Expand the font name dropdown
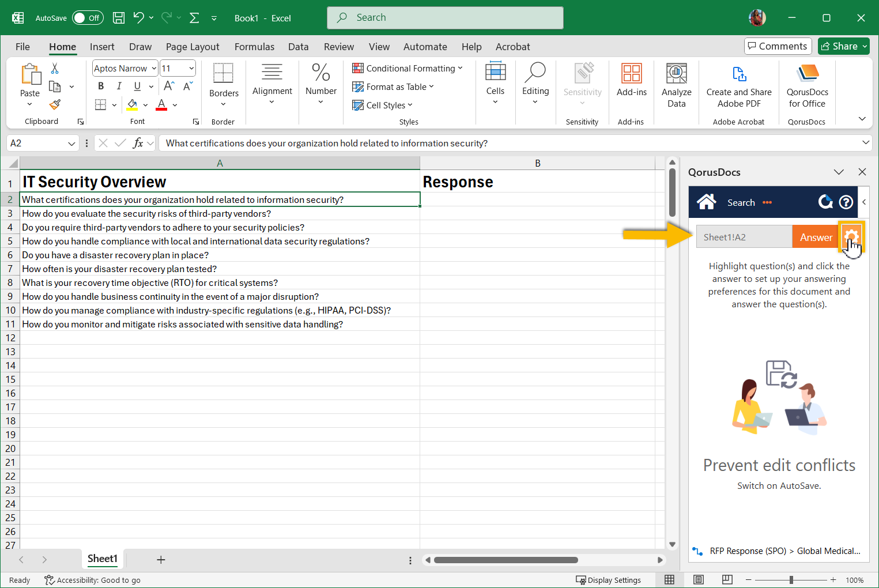The width and height of the screenshot is (879, 588). (x=154, y=69)
